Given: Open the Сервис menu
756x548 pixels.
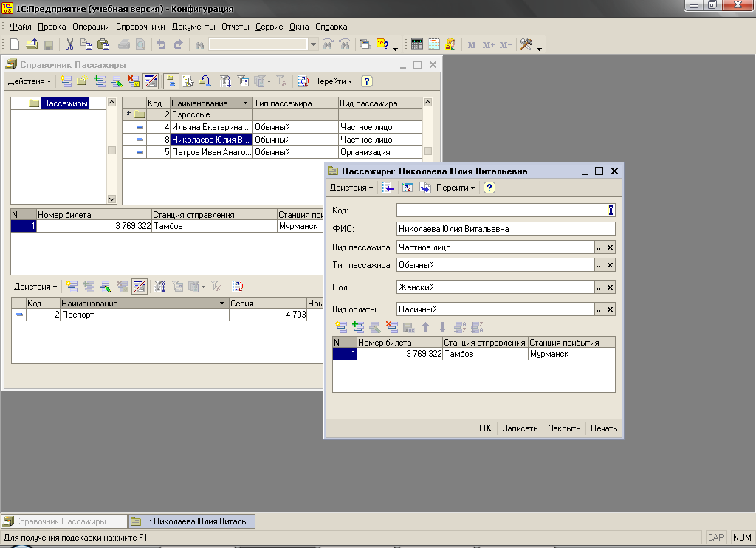Looking at the screenshot, I should (269, 27).
